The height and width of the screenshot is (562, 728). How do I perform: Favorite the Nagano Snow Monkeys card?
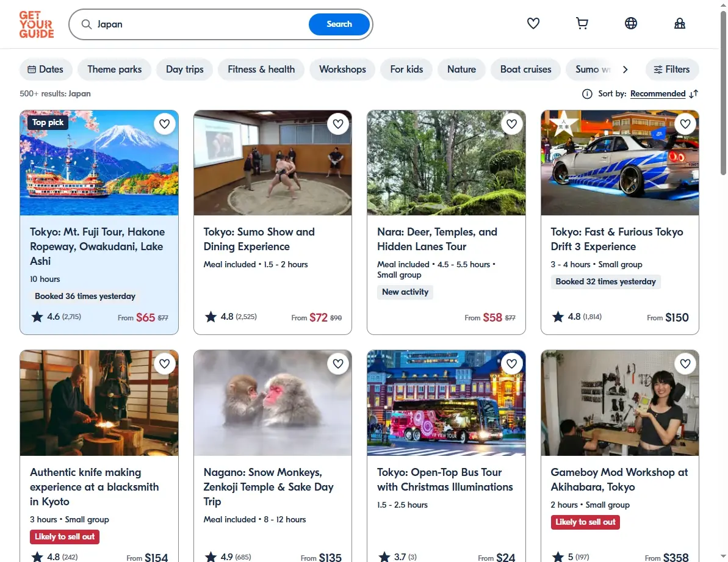pyautogui.click(x=338, y=364)
